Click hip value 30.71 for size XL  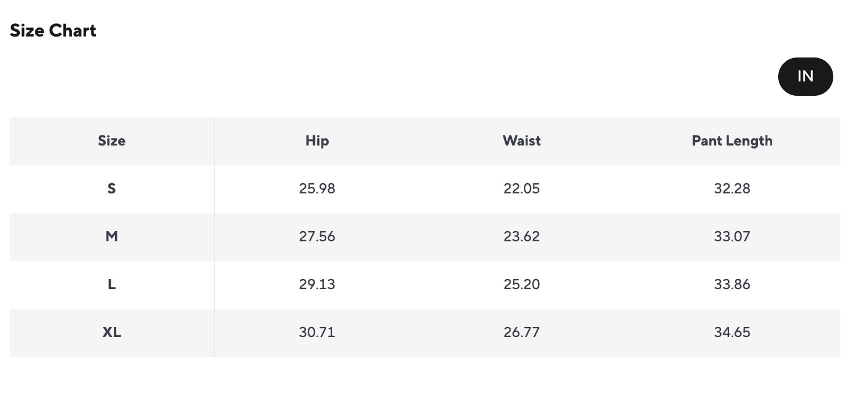(x=317, y=332)
